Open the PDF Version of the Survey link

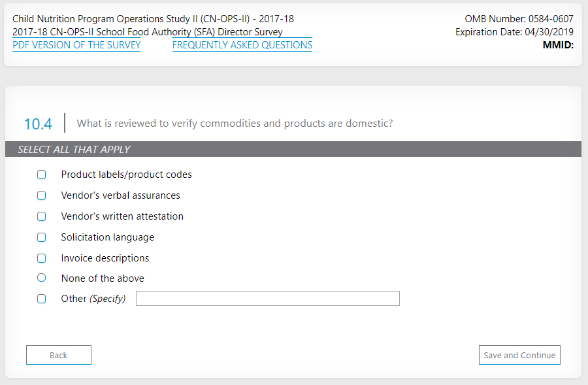76,45
